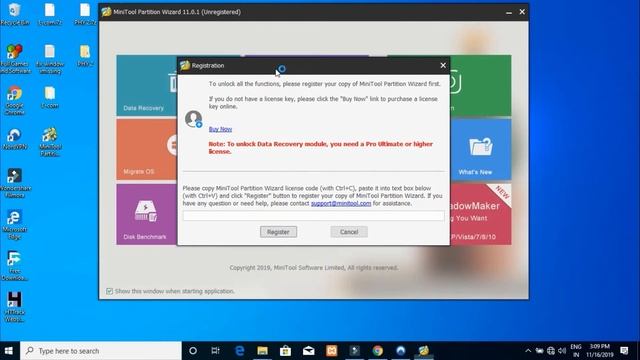The image size is (640, 360).
Task: Click MiniTool Partition Wizard taskbar icon
Action: pos(424,351)
